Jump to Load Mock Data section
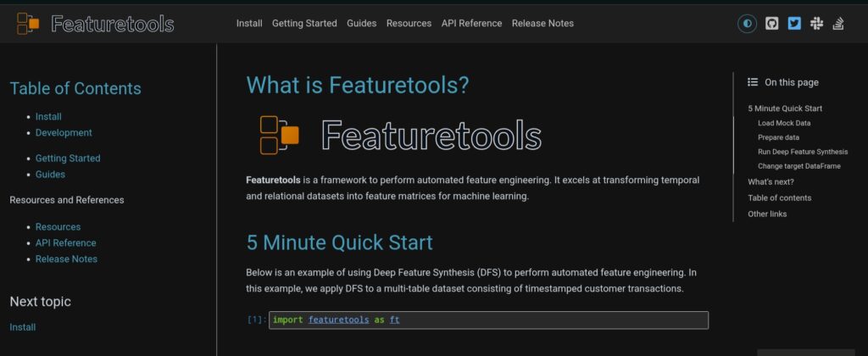 tap(784, 123)
